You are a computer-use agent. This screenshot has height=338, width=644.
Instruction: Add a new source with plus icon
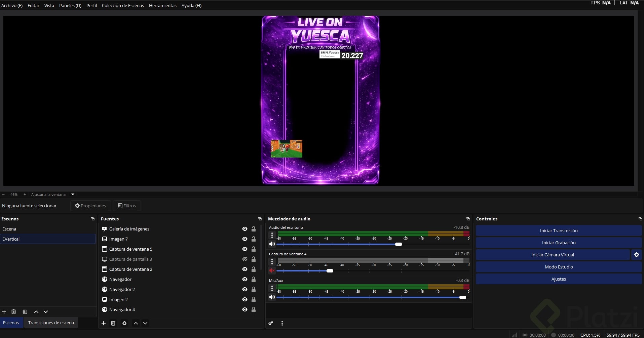click(104, 323)
